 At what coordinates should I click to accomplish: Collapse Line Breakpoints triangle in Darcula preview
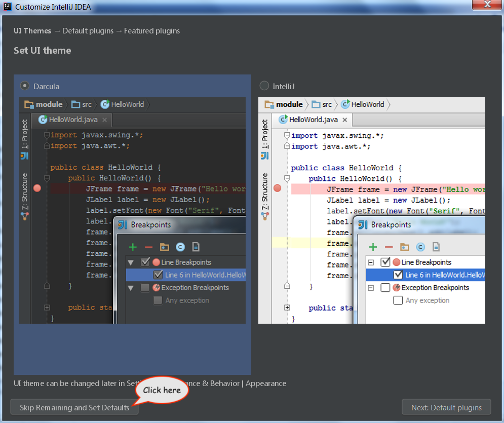tap(131, 262)
